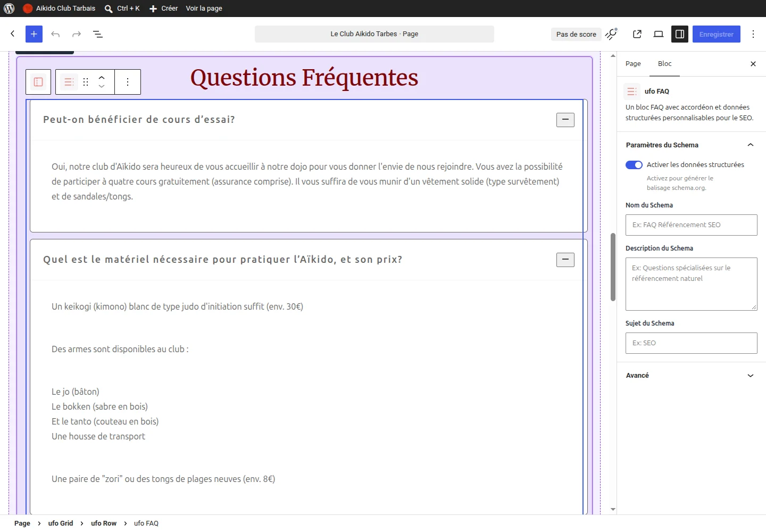Switch the device preview mode
This screenshot has height=532, width=766.
coord(659,34)
